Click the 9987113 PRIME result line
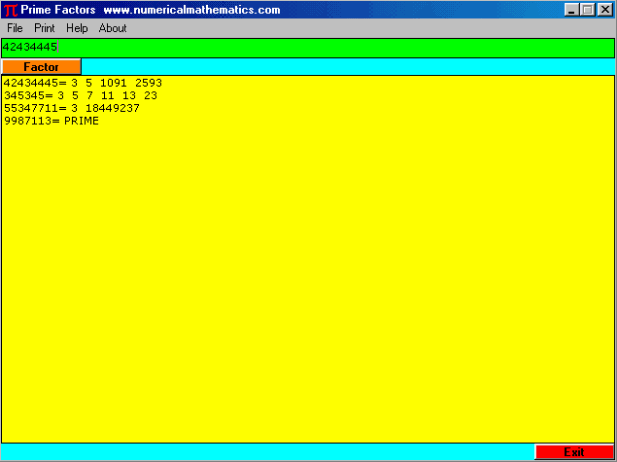Screen dimensions: 617x462 (51, 120)
